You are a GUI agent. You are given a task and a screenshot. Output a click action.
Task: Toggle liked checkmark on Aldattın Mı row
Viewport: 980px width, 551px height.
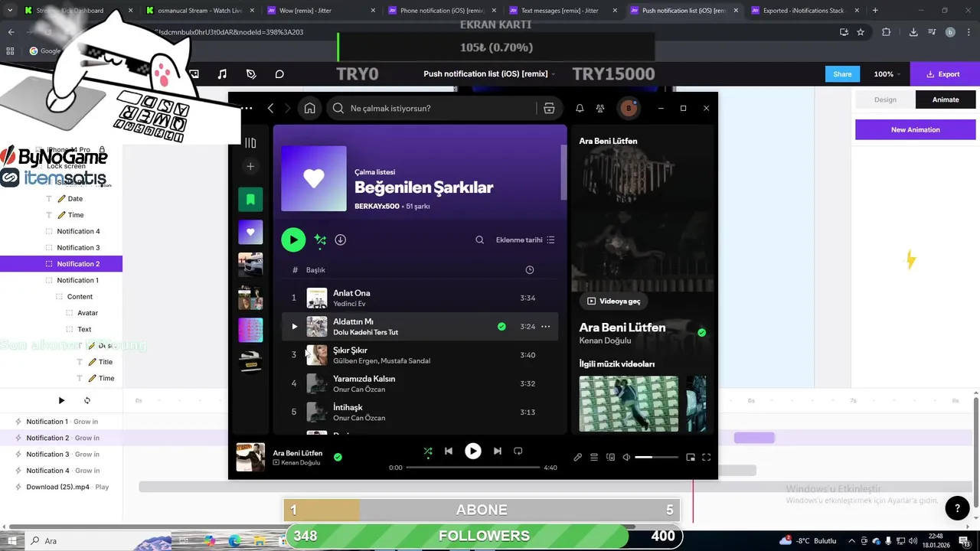501,327
